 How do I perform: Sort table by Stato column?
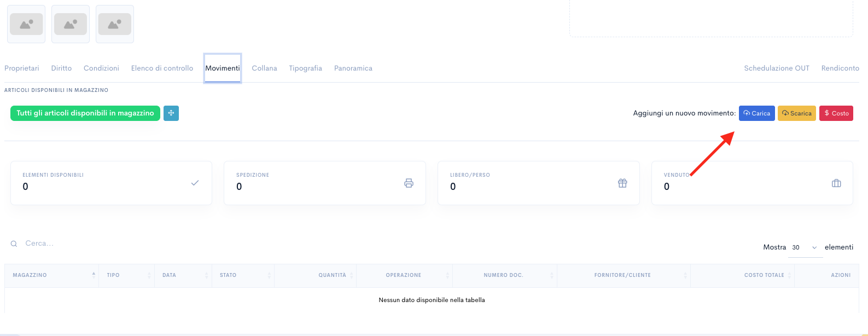tap(243, 275)
